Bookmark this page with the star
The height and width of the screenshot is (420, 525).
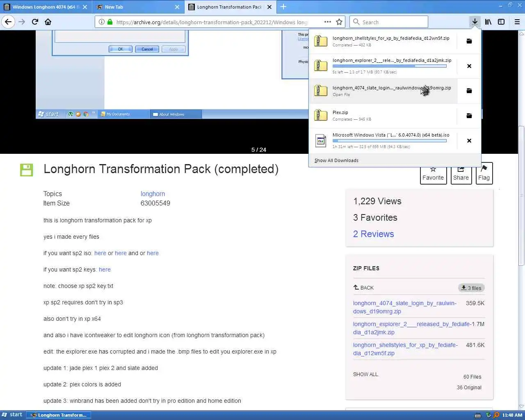(339, 22)
